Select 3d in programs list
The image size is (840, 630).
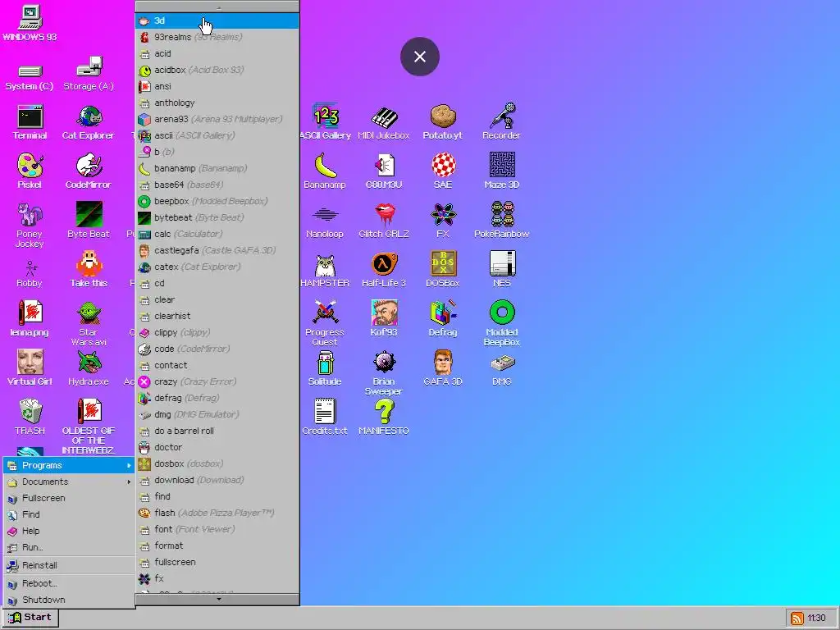[217, 21]
